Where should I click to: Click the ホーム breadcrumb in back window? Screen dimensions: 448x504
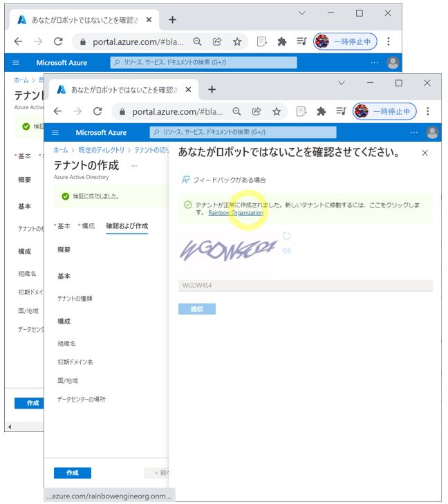(21, 80)
